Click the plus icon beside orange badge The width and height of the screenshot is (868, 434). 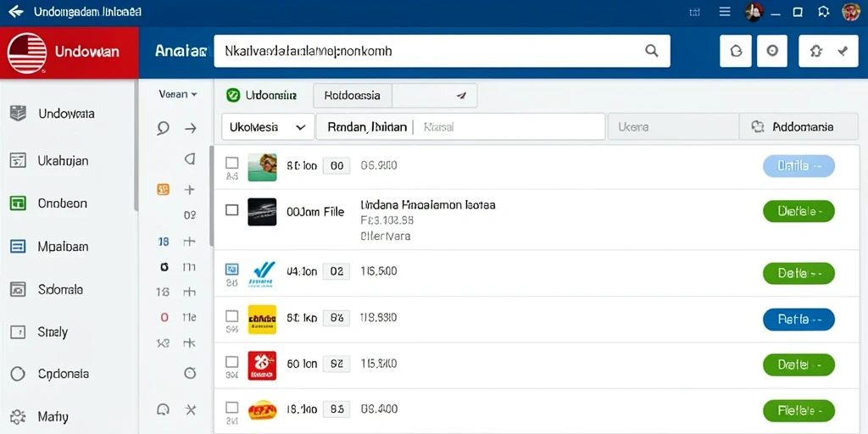(189, 190)
